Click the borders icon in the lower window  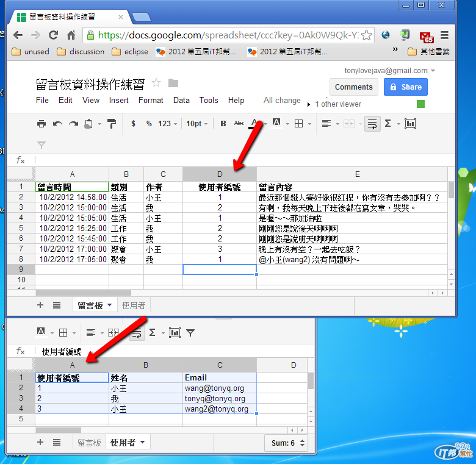[63, 333]
